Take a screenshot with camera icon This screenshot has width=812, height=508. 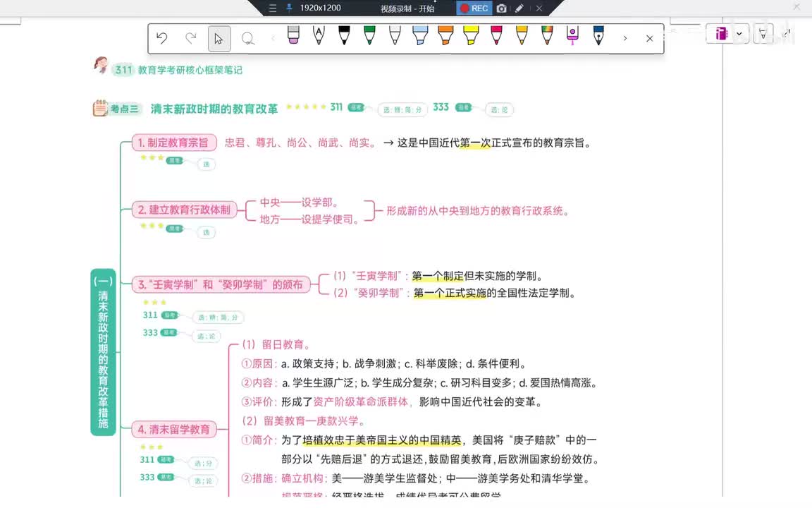tap(501, 8)
